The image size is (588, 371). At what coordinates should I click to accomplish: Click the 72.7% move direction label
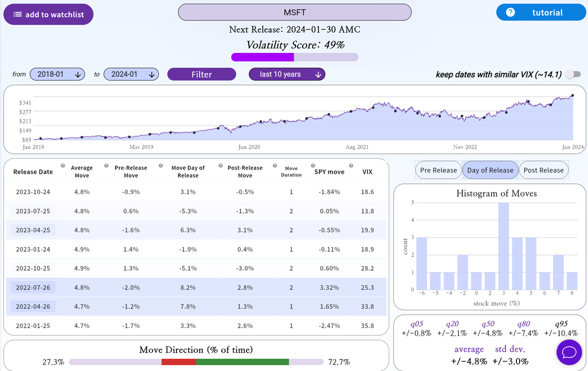[339, 362]
